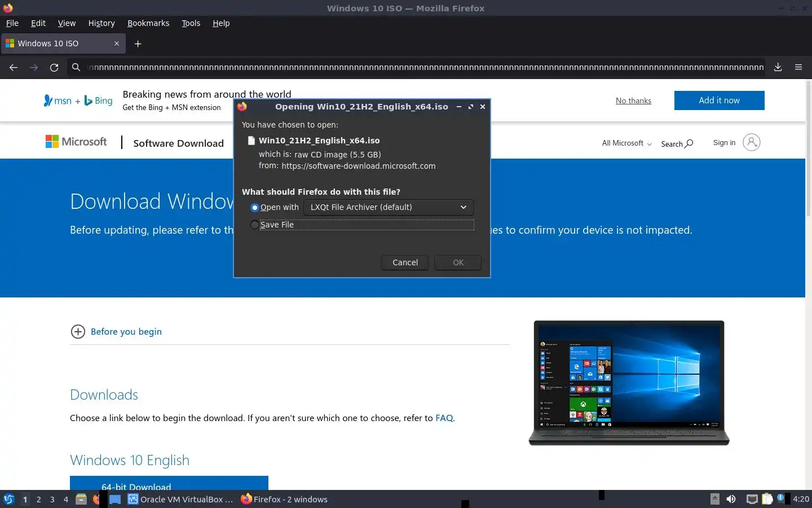Click the 64-bit Download button
The width and height of the screenshot is (812, 508).
pyautogui.click(x=169, y=483)
